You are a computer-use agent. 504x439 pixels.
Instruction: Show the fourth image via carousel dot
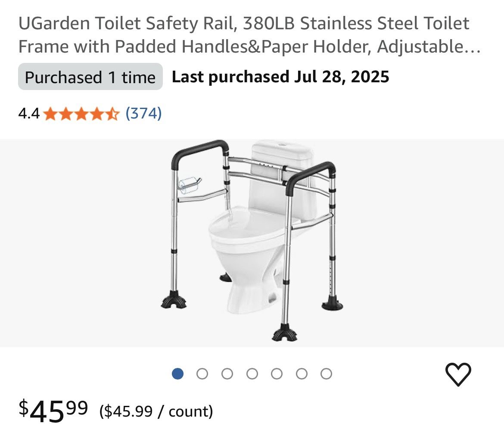[x=252, y=374]
